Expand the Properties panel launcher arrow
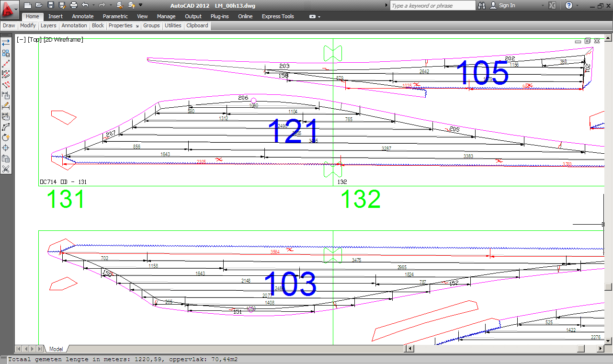This screenshot has width=613, height=364. [x=137, y=26]
